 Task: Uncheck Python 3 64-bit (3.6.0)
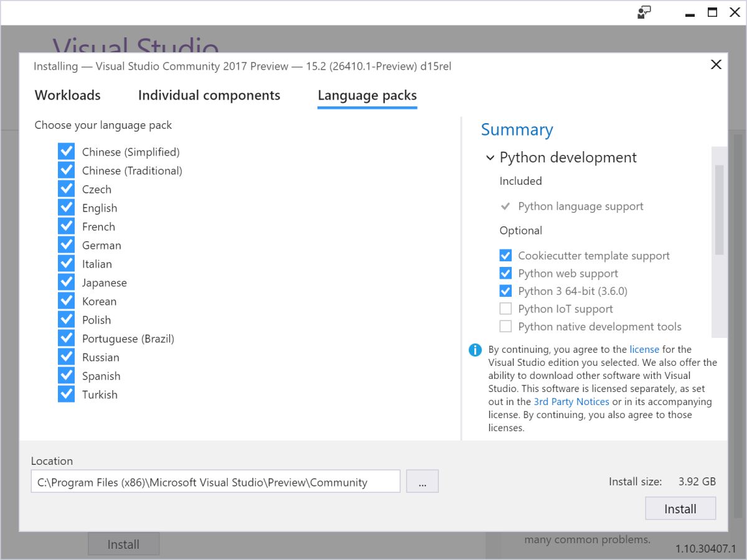(x=505, y=291)
